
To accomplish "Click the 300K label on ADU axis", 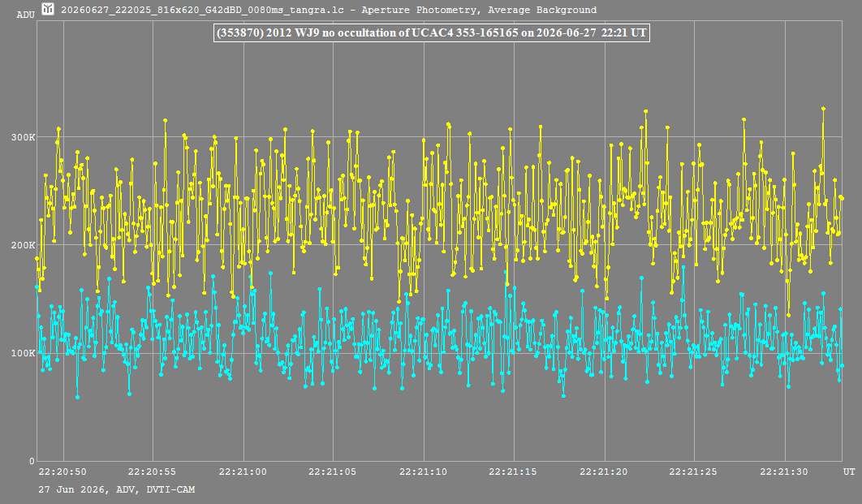I will [23, 137].
